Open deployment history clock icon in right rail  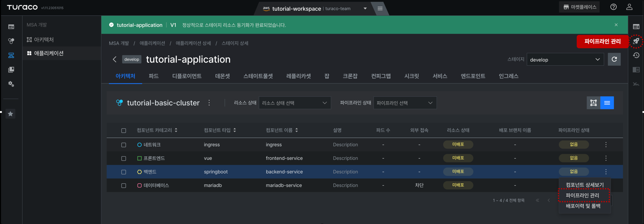click(x=636, y=55)
